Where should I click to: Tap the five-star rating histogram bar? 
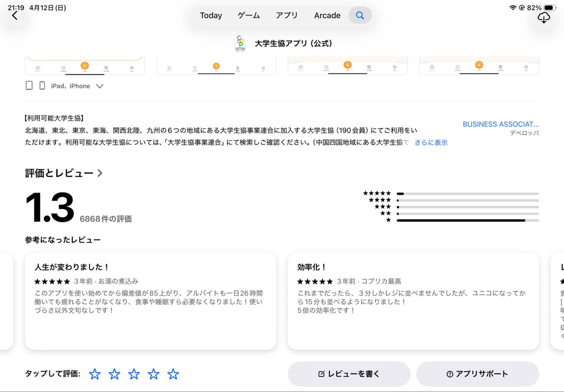point(468,194)
